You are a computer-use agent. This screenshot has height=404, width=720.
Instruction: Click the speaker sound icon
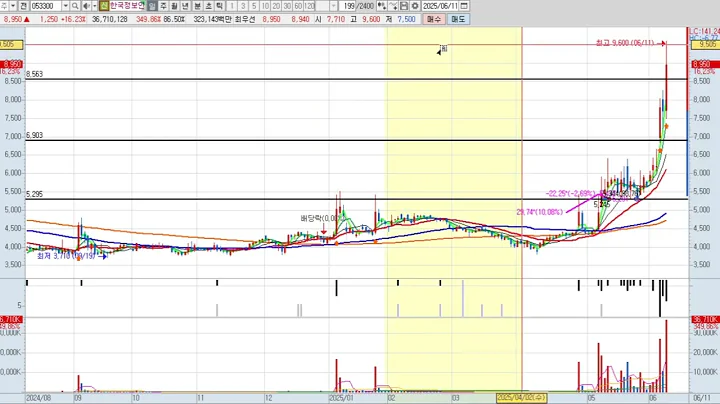pyautogui.click(x=86, y=6)
